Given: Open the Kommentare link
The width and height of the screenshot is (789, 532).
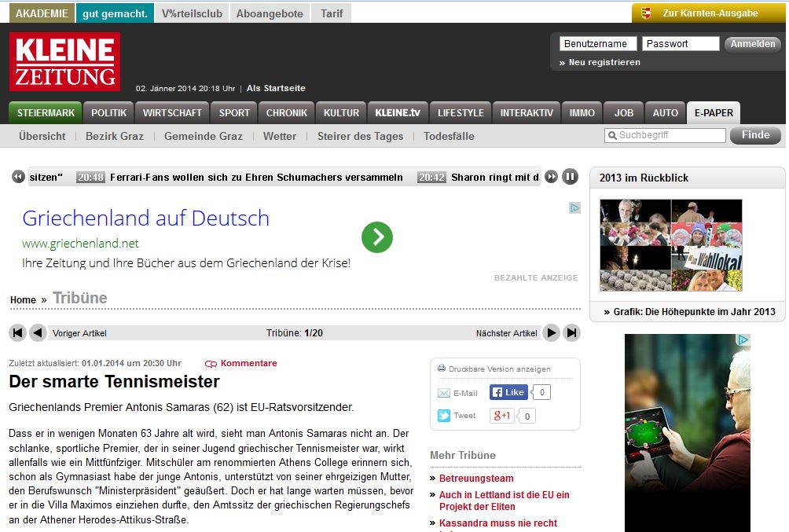Looking at the screenshot, I should tap(248, 363).
